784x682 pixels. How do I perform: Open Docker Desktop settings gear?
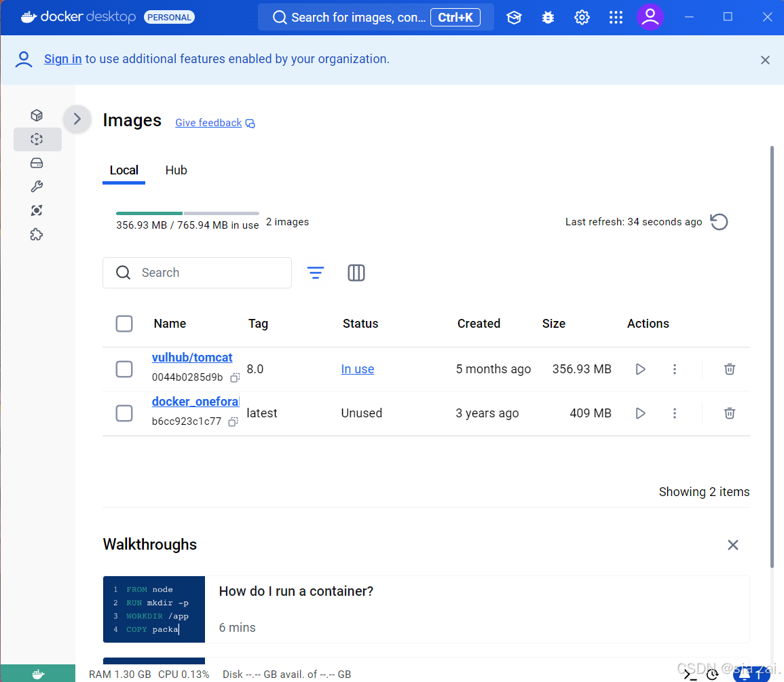pos(582,18)
